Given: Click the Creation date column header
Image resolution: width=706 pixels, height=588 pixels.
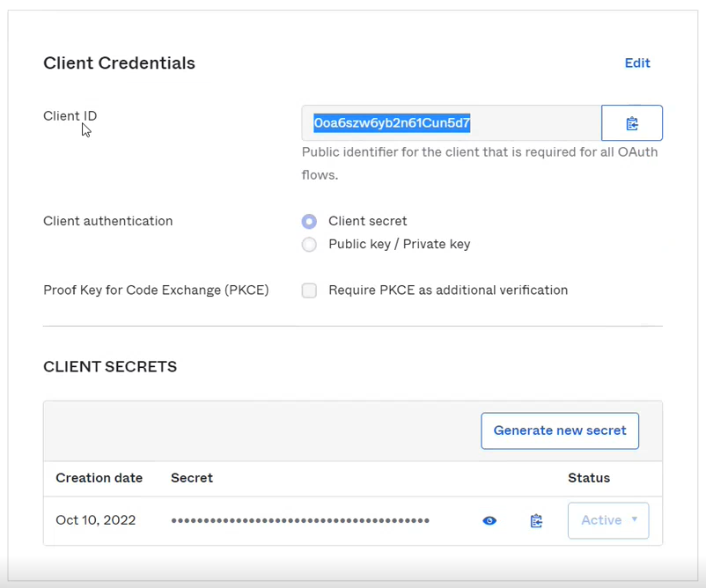Looking at the screenshot, I should (x=99, y=478).
